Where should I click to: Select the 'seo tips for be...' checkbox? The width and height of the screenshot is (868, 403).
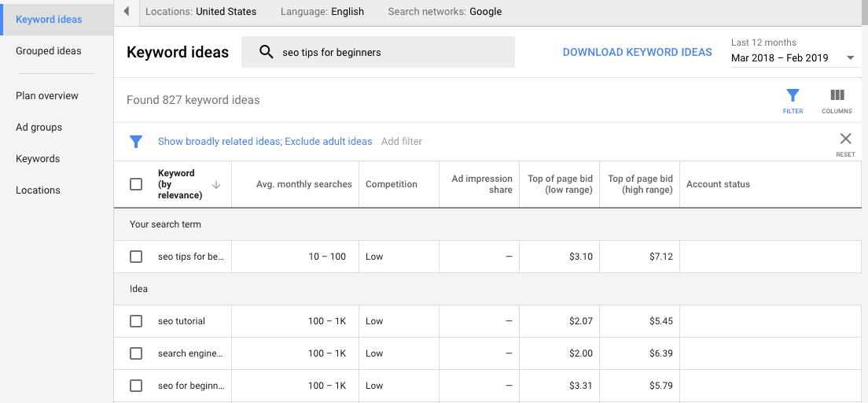[x=136, y=257]
